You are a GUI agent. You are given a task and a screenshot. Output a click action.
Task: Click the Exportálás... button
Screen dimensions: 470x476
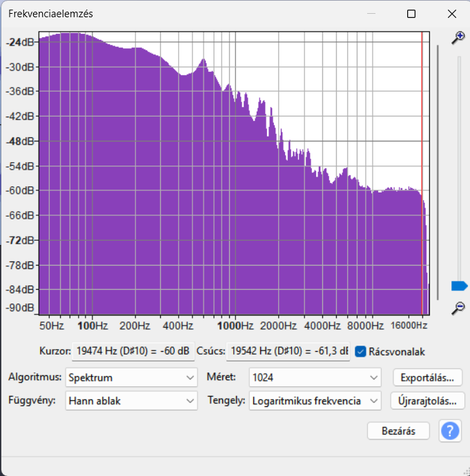pyautogui.click(x=427, y=377)
